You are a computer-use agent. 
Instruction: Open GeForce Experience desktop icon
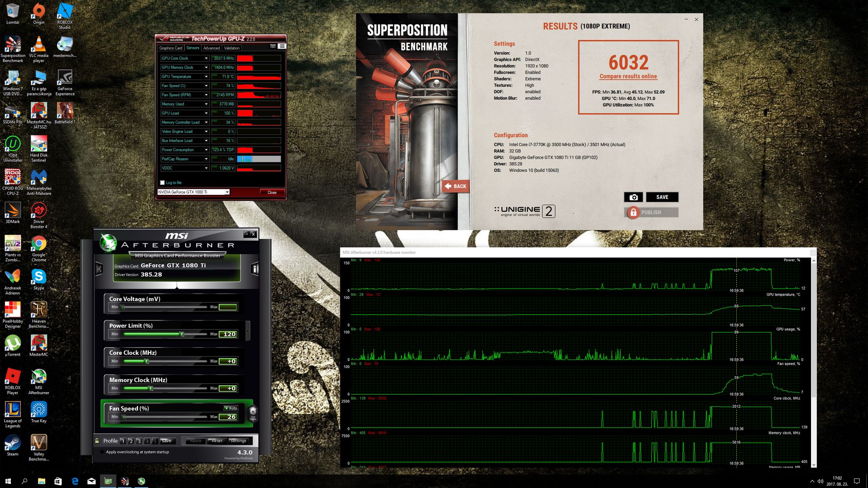click(65, 83)
